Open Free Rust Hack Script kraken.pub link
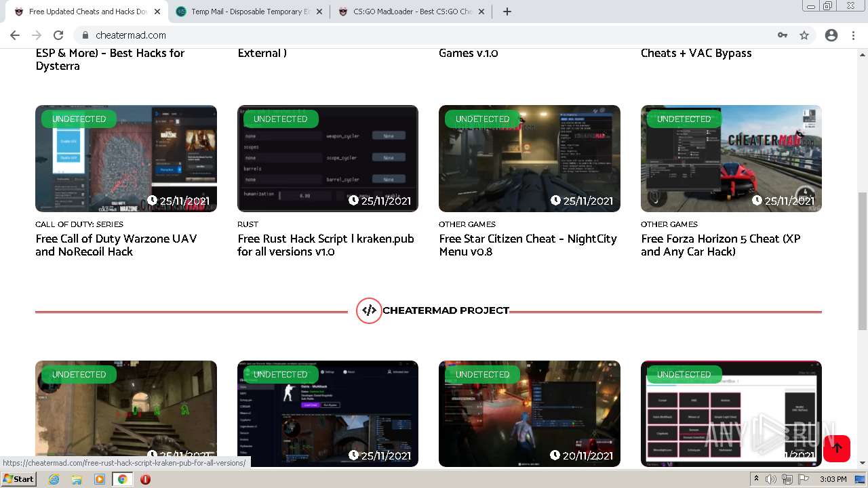This screenshot has width=868, height=488. [x=325, y=245]
